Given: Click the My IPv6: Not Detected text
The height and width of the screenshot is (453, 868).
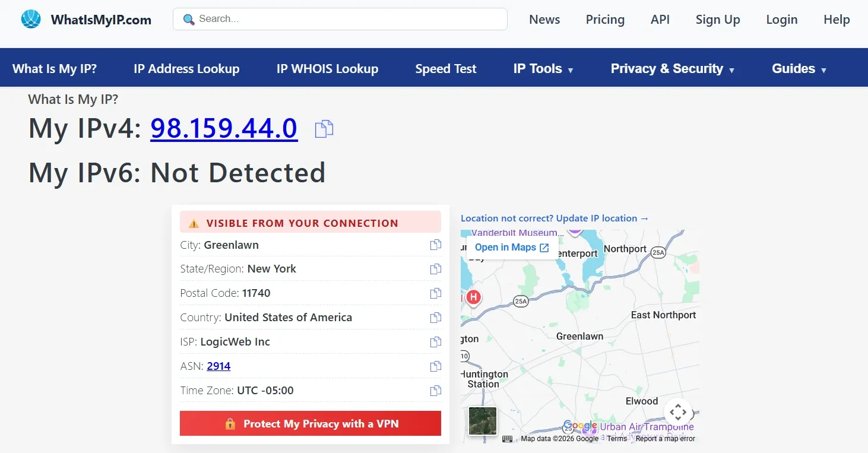Looking at the screenshot, I should [177, 173].
